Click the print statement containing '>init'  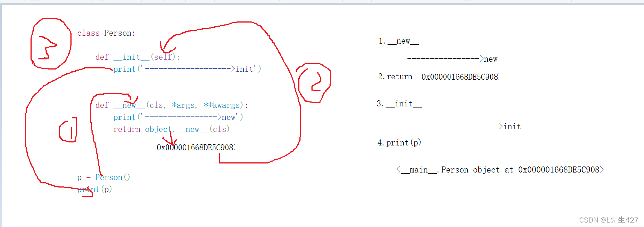coord(187,69)
